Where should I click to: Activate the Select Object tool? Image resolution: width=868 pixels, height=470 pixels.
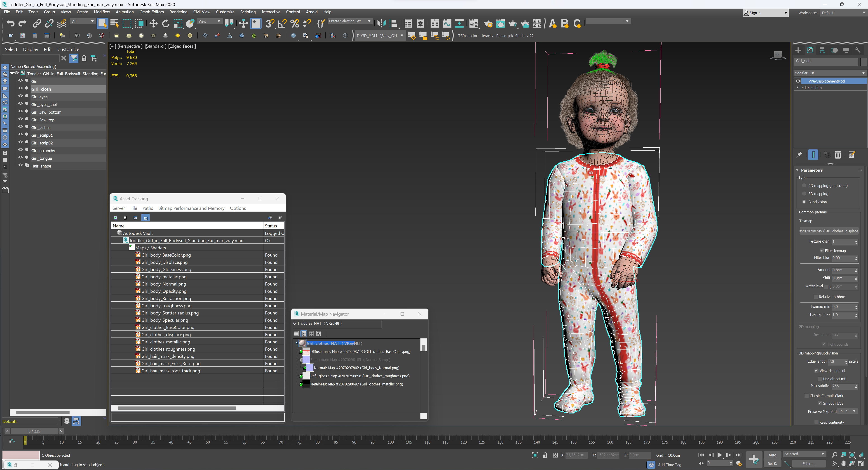(102, 23)
